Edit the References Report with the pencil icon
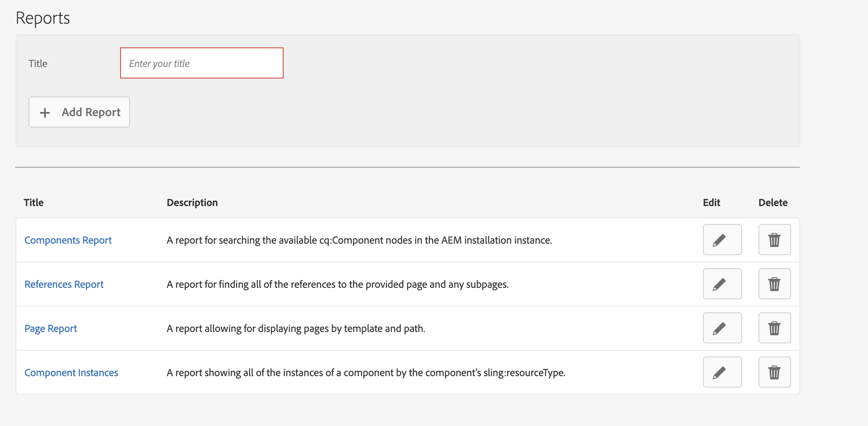This screenshot has width=868, height=426. coord(722,284)
